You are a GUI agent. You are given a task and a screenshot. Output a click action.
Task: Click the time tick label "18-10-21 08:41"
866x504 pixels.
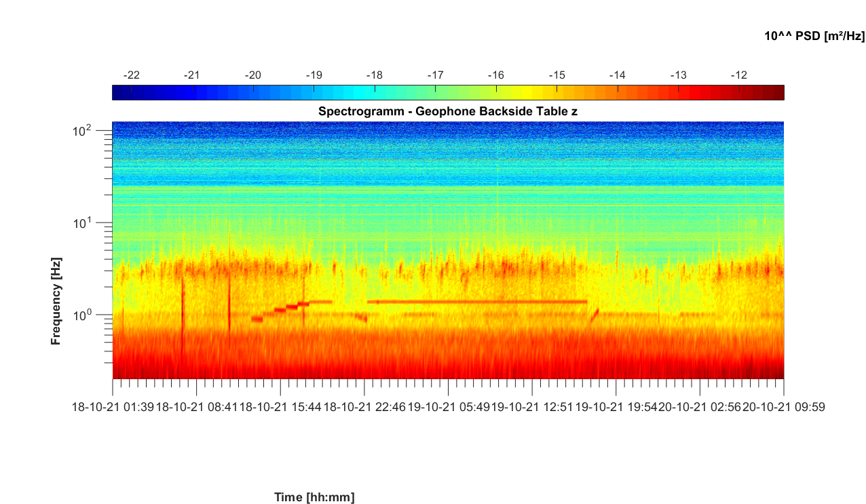tap(197, 407)
